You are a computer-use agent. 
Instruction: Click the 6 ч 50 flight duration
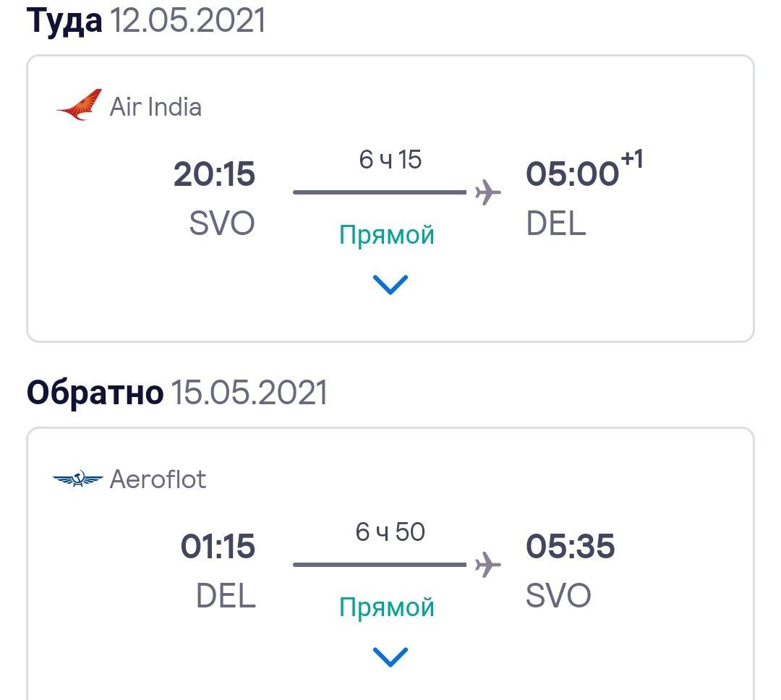point(390,532)
